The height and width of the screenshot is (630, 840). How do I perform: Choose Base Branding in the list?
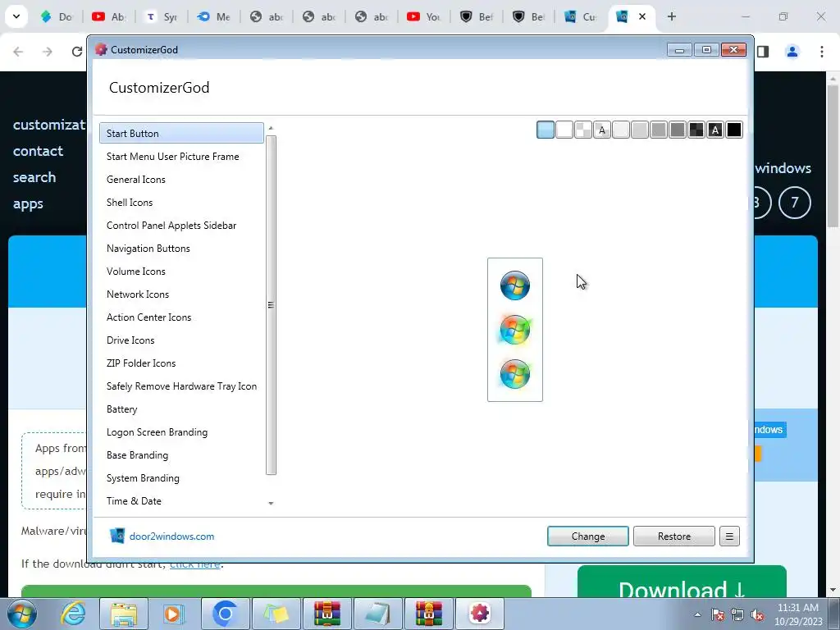point(181,455)
